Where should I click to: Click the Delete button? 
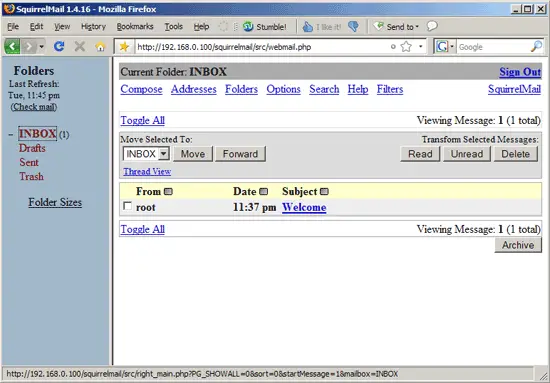(x=515, y=154)
